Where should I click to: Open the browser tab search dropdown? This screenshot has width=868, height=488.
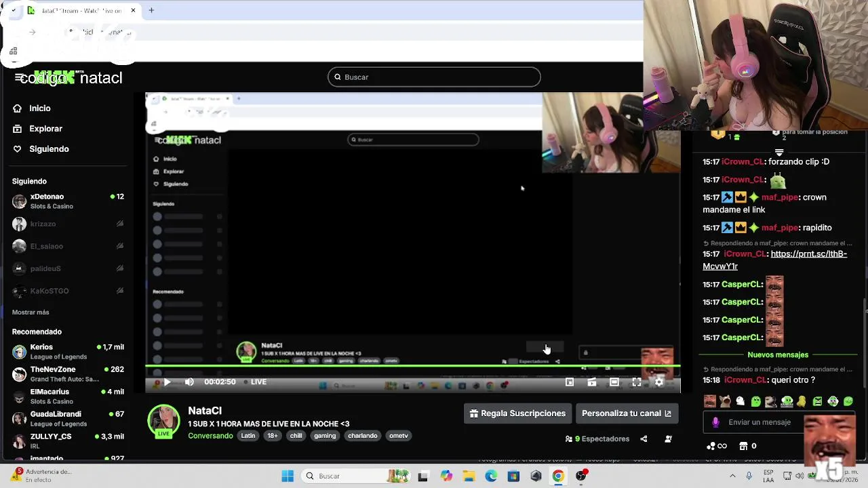[13, 10]
